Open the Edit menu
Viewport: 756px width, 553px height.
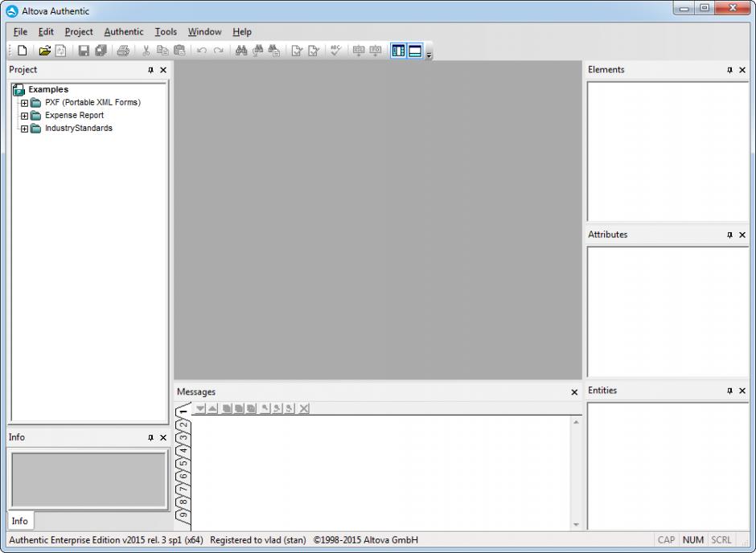(x=46, y=32)
